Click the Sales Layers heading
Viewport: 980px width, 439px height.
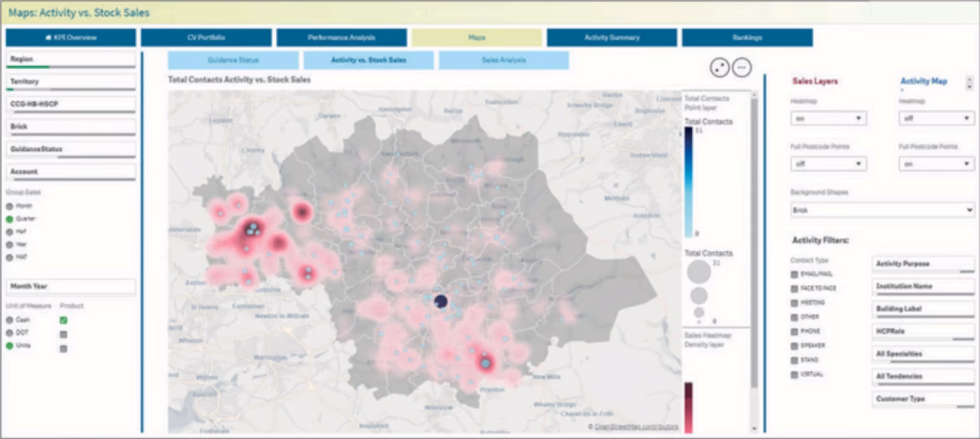tap(815, 81)
